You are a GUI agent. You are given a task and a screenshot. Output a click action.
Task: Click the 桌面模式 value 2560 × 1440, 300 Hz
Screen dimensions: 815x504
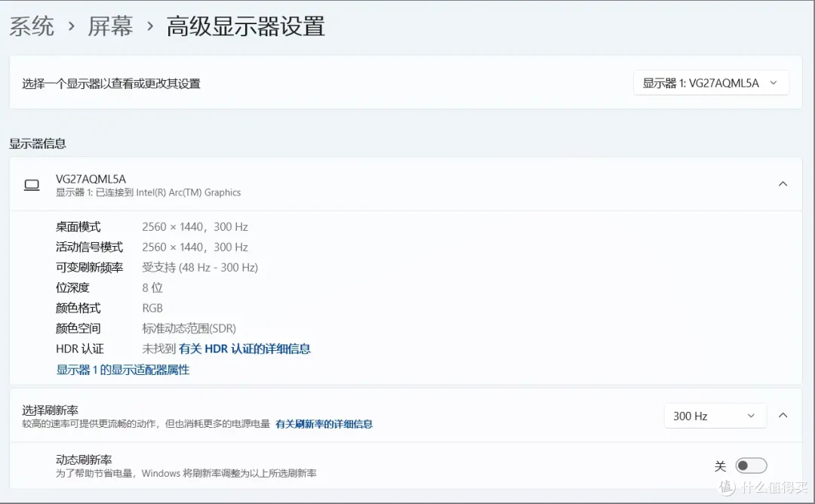(195, 226)
